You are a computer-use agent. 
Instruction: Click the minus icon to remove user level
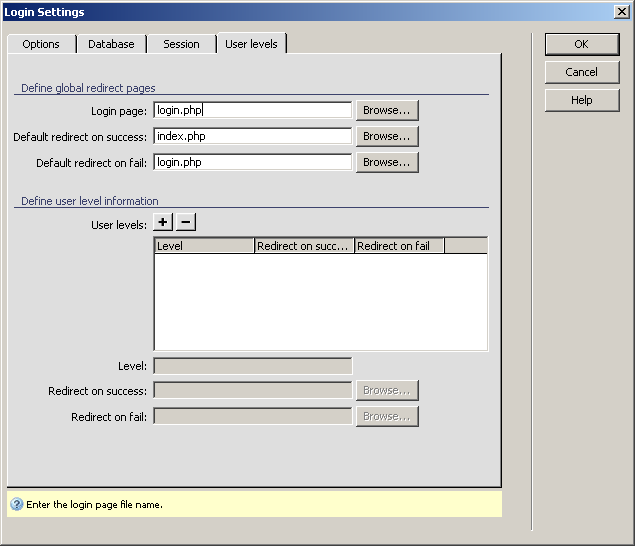[186, 223]
